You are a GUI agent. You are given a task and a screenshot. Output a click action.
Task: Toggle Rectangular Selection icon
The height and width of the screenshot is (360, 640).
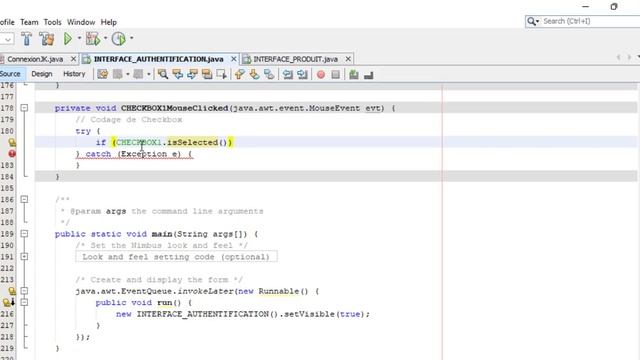(222, 74)
